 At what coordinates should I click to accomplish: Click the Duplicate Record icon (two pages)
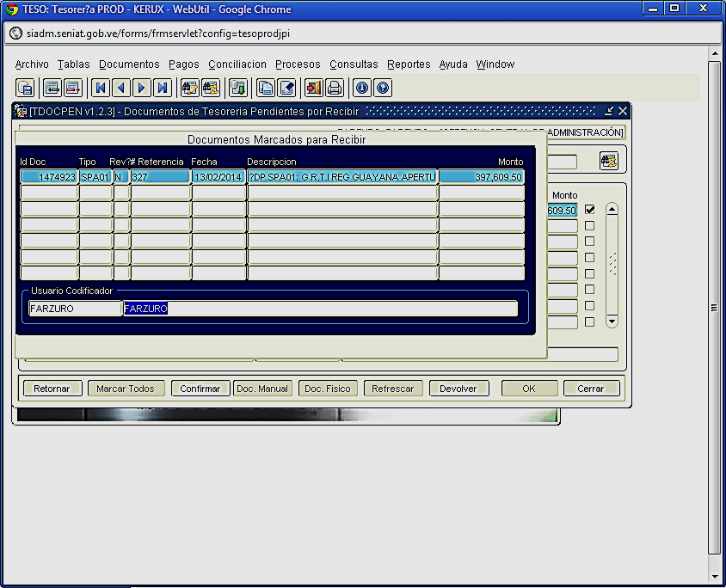coord(266,88)
